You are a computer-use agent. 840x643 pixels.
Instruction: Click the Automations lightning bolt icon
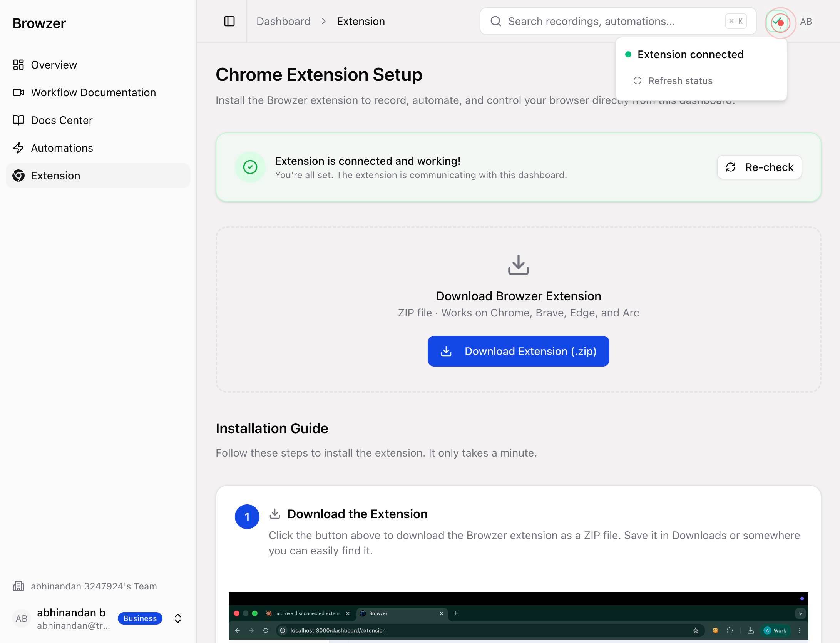18,148
